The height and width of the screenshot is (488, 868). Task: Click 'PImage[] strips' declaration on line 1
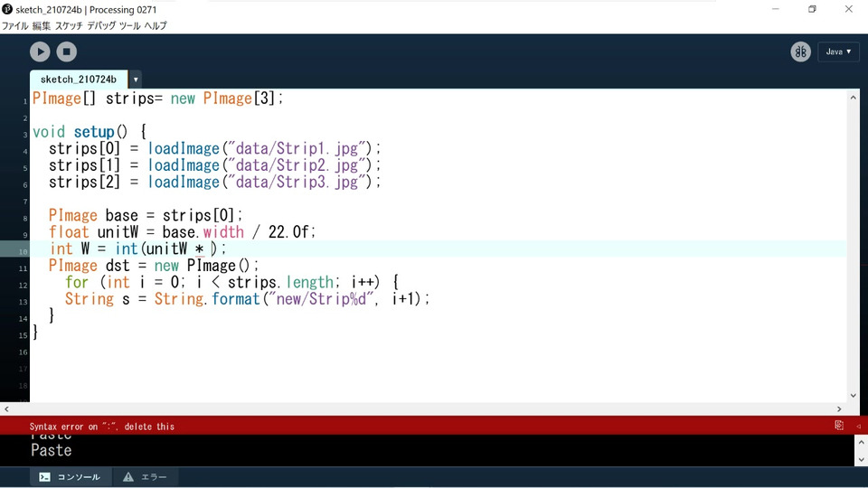(x=93, y=99)
